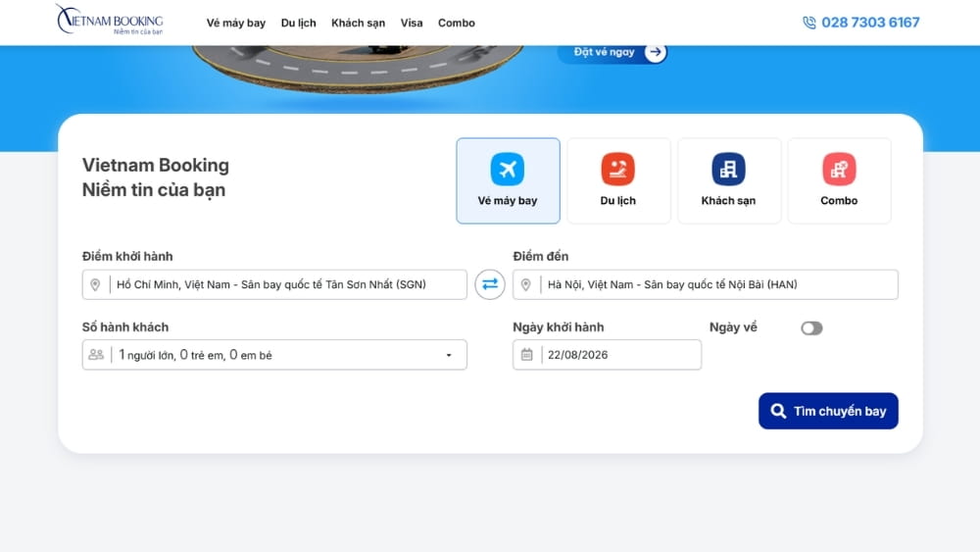This screenshot has height=552, width=980.
Task: Open Combo in top menu
Action: pyautogui.click(x=457, y=24)
